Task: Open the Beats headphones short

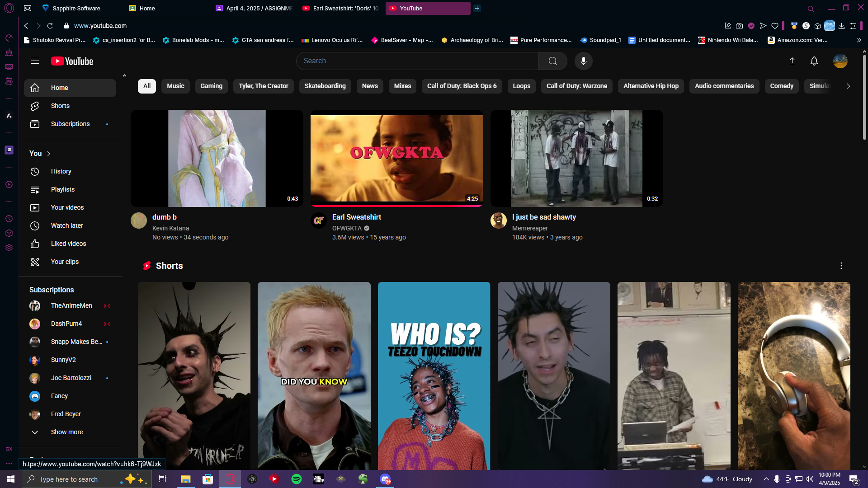Action: click(794, 376)
